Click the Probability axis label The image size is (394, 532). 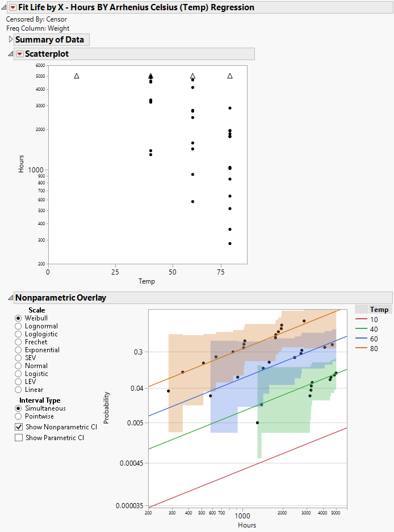pos(107,409)
